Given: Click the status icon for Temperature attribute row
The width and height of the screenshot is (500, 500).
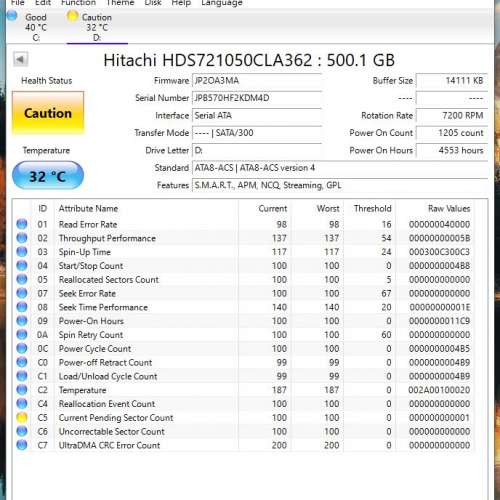Looking at the screenshot, I should pos(22,390).
